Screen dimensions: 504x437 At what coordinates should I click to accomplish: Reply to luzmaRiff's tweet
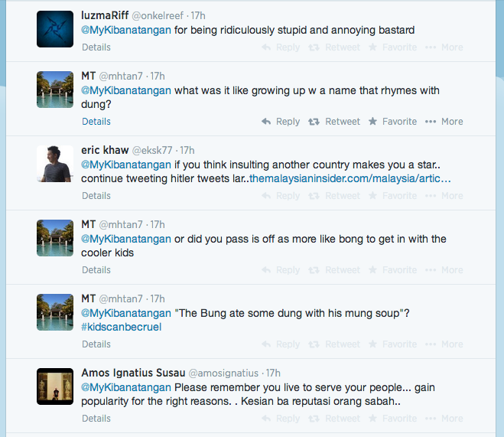(281, 47)
